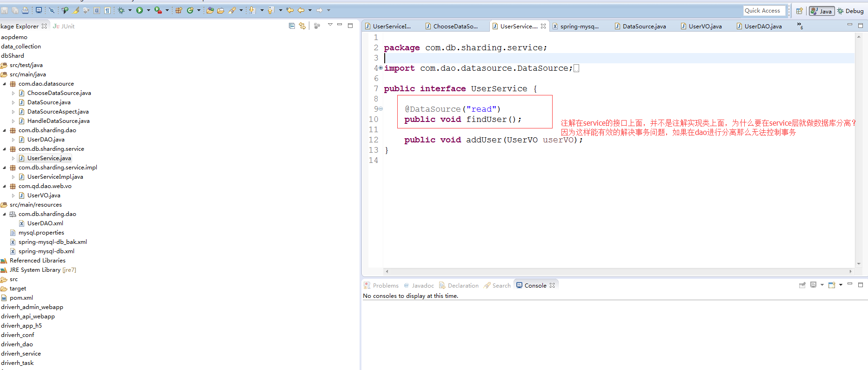This screenshot has height=370, width=868.
Task: Click the Last Edit Location icon
Action: tap(290, 10)
